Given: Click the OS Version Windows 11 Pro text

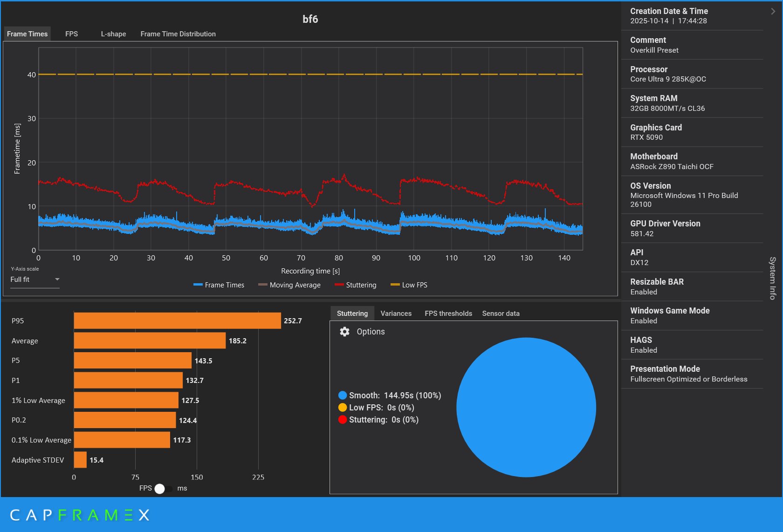Looking at the screenshot, I should click(684, 200).
